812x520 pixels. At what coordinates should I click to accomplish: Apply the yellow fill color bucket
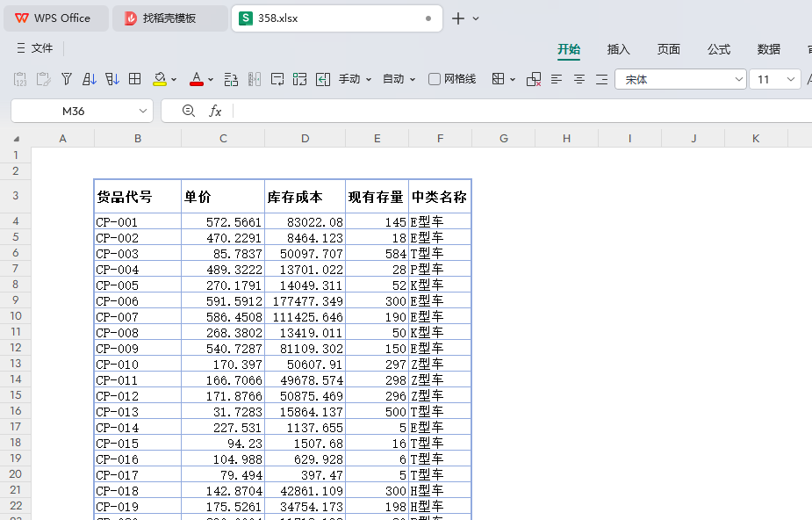[160, 79]
